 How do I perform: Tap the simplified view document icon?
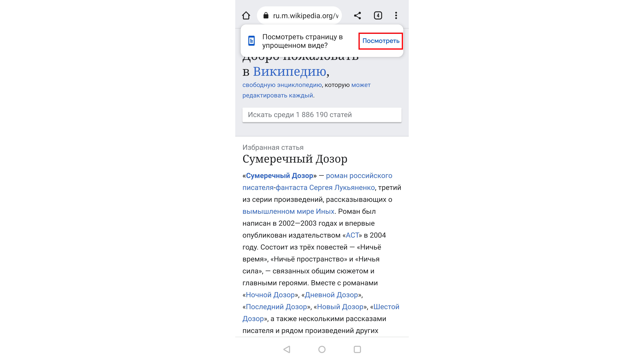coord(251,41)
